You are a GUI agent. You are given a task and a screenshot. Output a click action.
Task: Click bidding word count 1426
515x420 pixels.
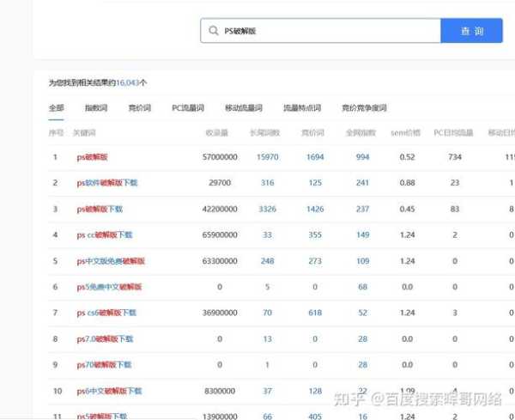pyautogui.click(x=315, y=209)
